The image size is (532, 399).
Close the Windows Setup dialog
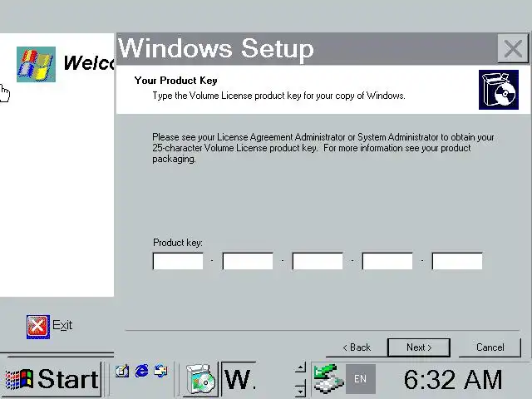pyautogui.click(x=513, y=48)
